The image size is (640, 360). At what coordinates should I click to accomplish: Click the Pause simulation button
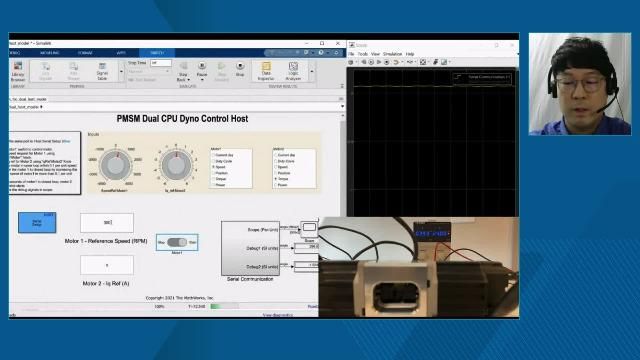pyautogui.click(x=202, y=68)
